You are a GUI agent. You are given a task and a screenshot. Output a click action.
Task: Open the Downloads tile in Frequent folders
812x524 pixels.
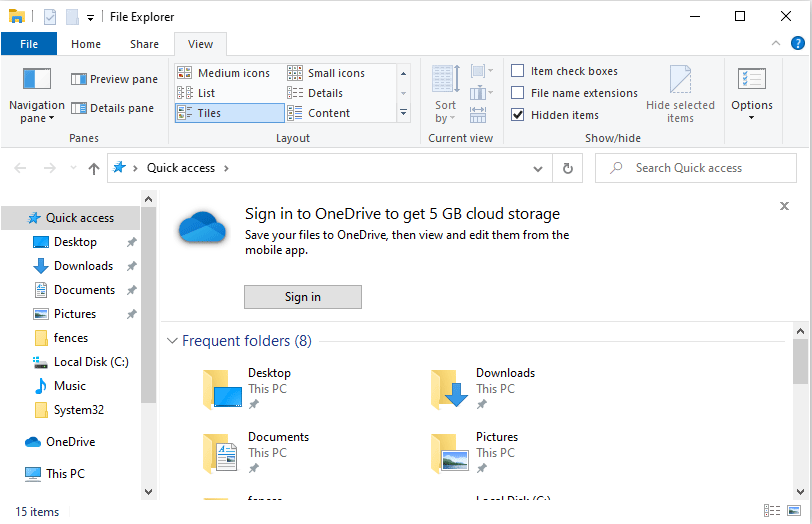(x=483, y=388)
